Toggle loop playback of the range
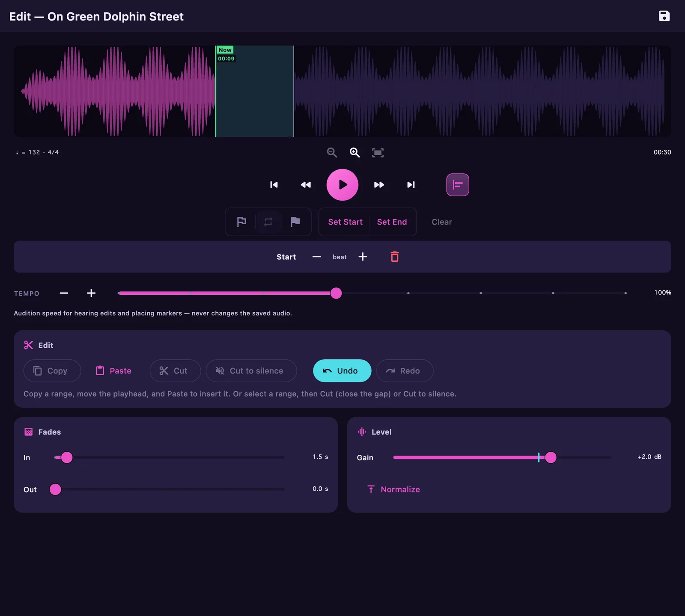 click(x=268, y=222)
